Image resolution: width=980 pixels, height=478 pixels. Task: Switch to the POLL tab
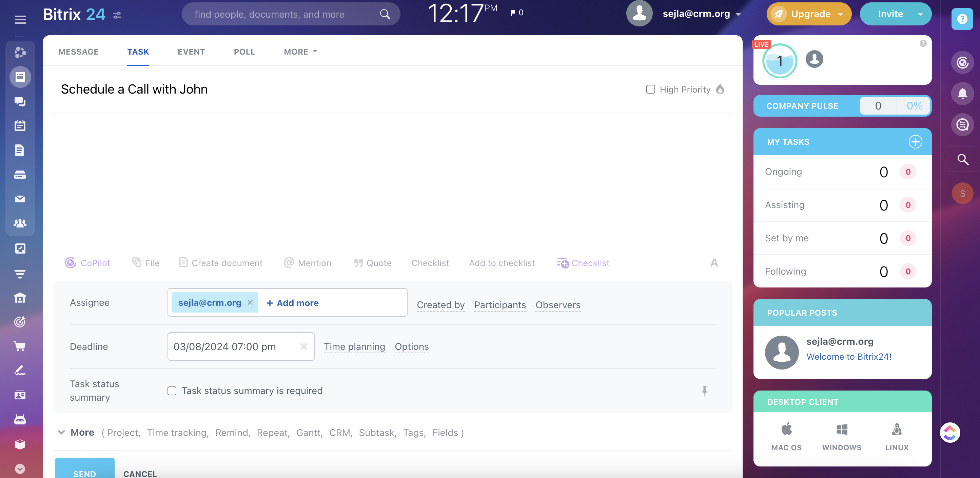[244, 52]
